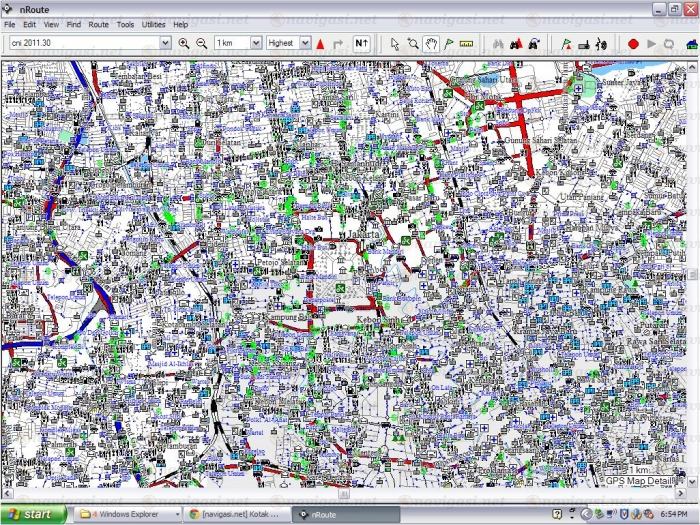Viewport: 700px width, 525px height.
Task: Click the Windows Start button
Action: (33, 514)
